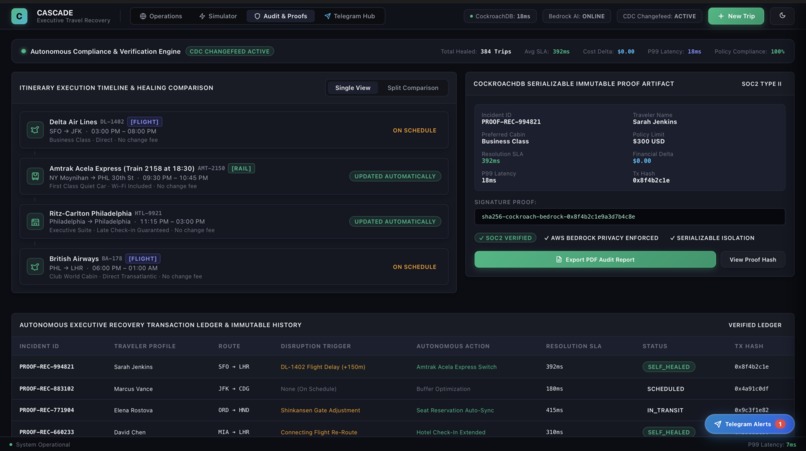The image size is (806, 451).
Task: Click the DISRUPTION TRIGGER column header
Action: [316, 346]
